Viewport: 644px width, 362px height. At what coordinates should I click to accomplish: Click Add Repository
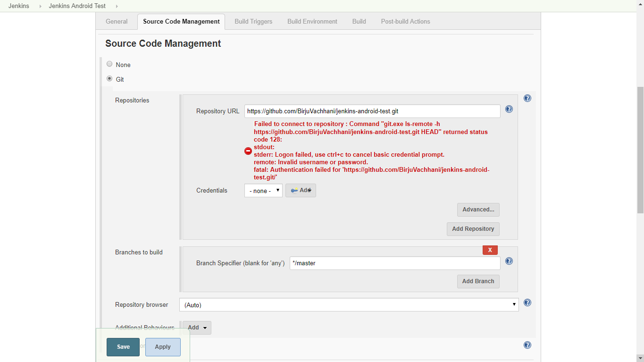click(x=473, y=229)
